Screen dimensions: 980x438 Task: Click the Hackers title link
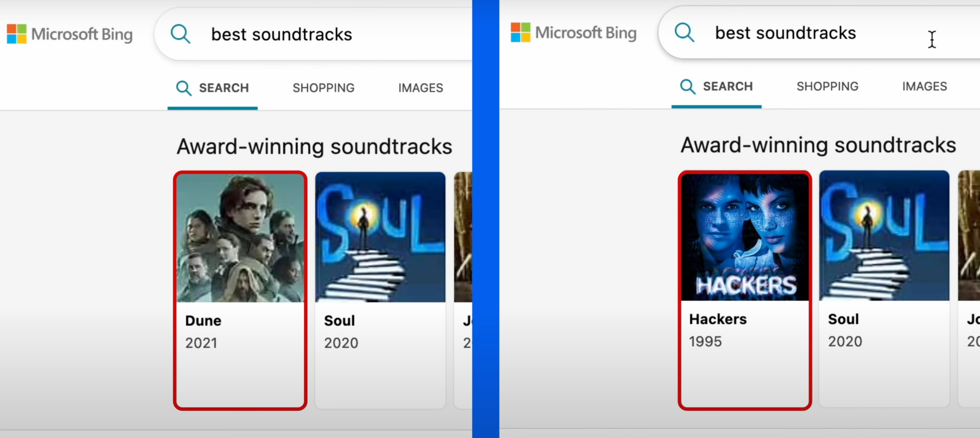(718, 319)
